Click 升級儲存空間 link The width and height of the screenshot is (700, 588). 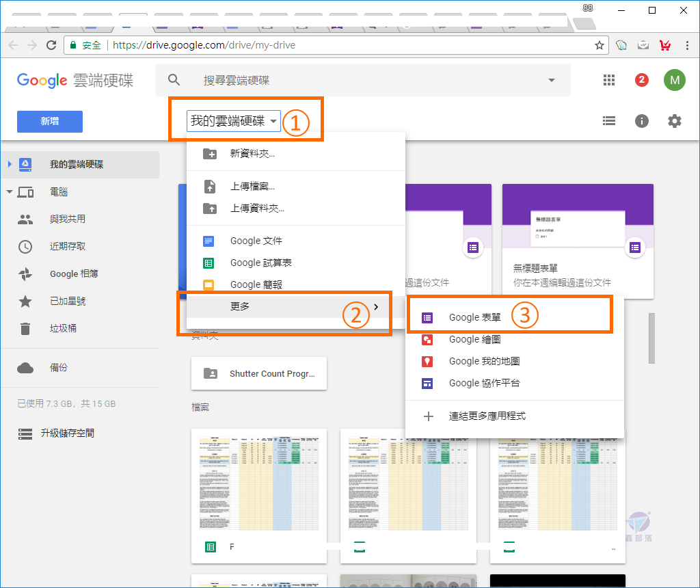[68, 433]
